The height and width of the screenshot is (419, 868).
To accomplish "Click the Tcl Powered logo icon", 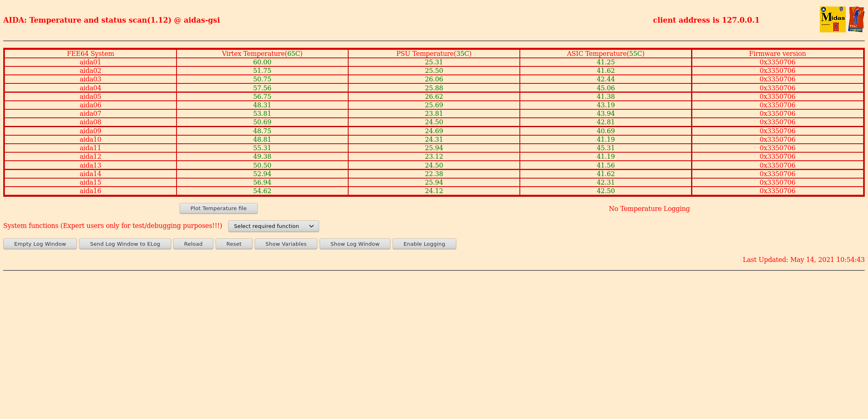I will pos(856,19).
